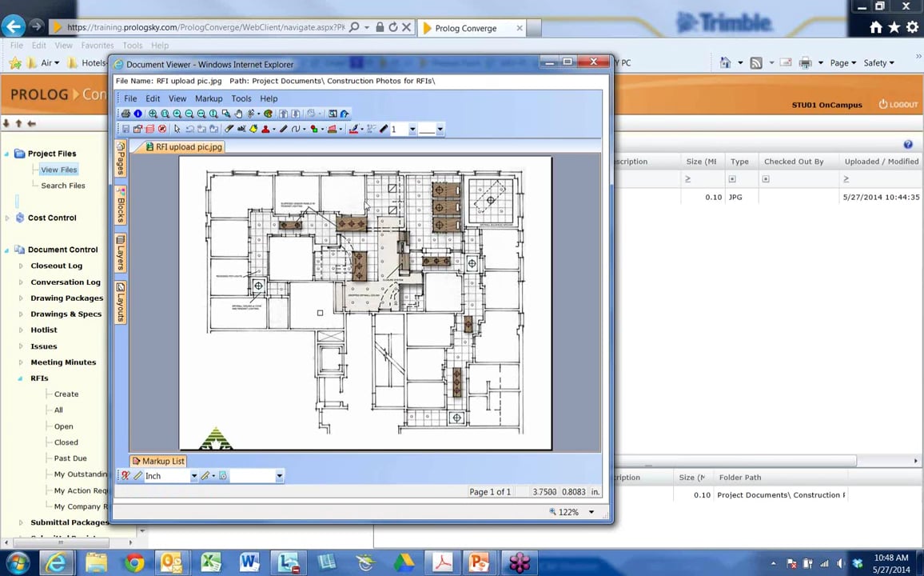Select the measurement ruler markup tool
The image size is (924, 576).
click(x=332, y=129)
